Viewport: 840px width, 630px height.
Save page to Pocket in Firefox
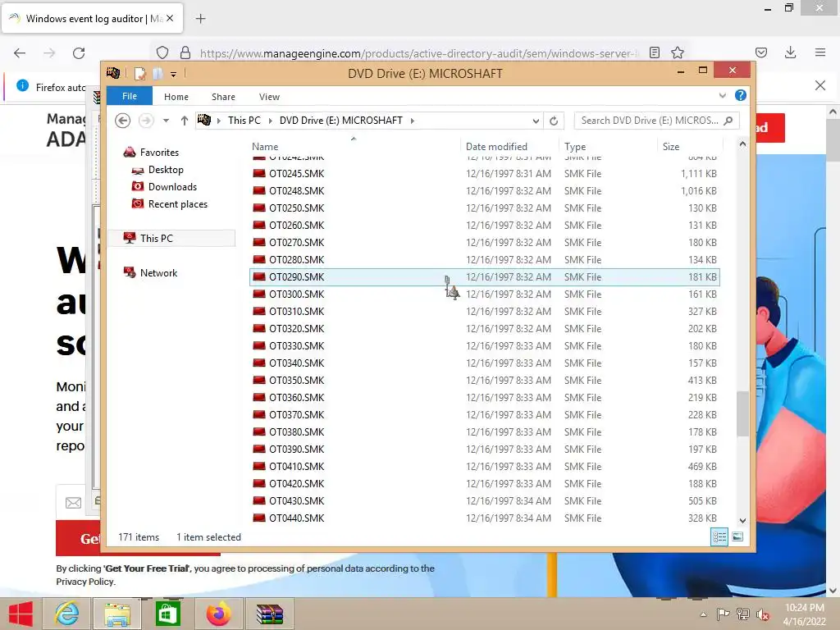tap(761, 52)
